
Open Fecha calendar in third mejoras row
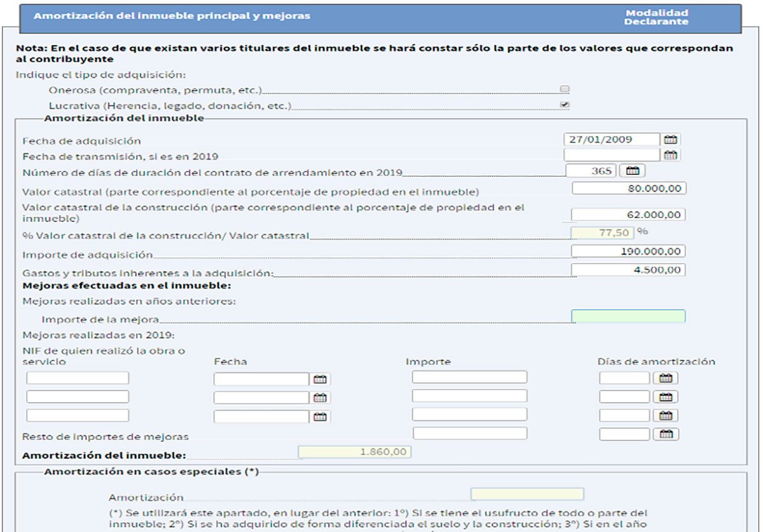pos(320,417)
